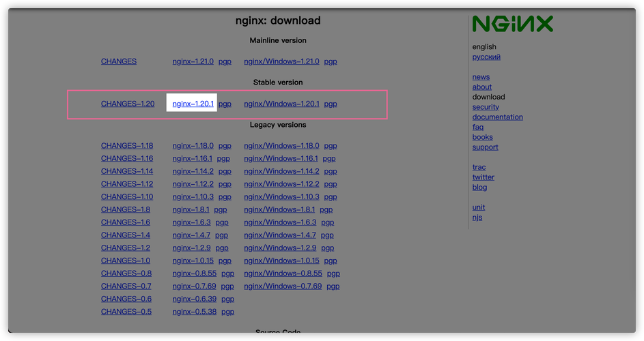This screenshot has height=341, width=644.
Task: Open CHANGES-0.6 link
Action: click(x=126, y=298)
